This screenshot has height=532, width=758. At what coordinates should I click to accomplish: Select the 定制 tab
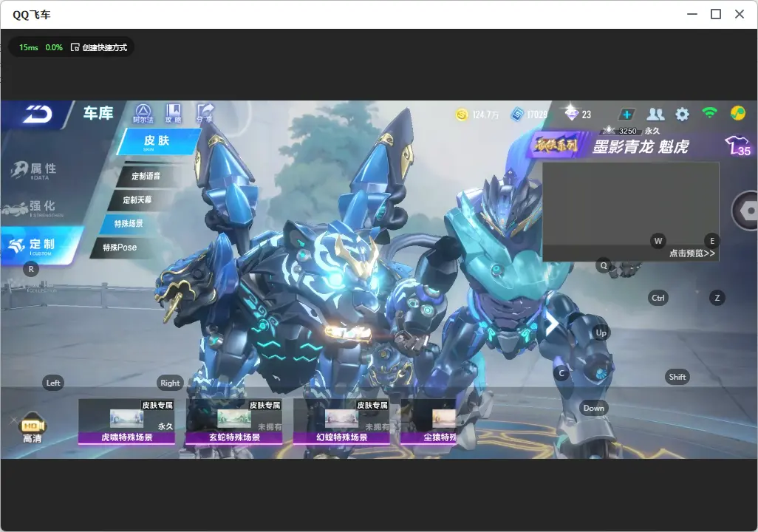(40, 246)
